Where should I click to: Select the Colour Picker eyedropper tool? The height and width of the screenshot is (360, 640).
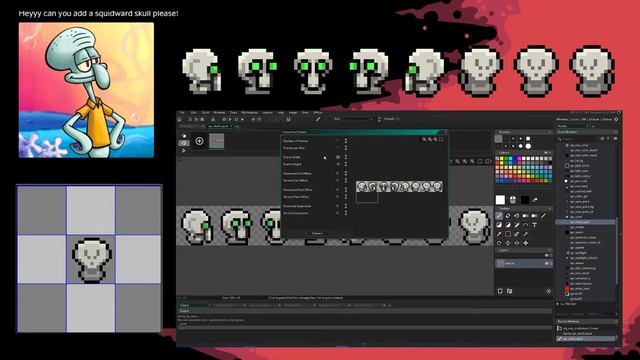499,234
